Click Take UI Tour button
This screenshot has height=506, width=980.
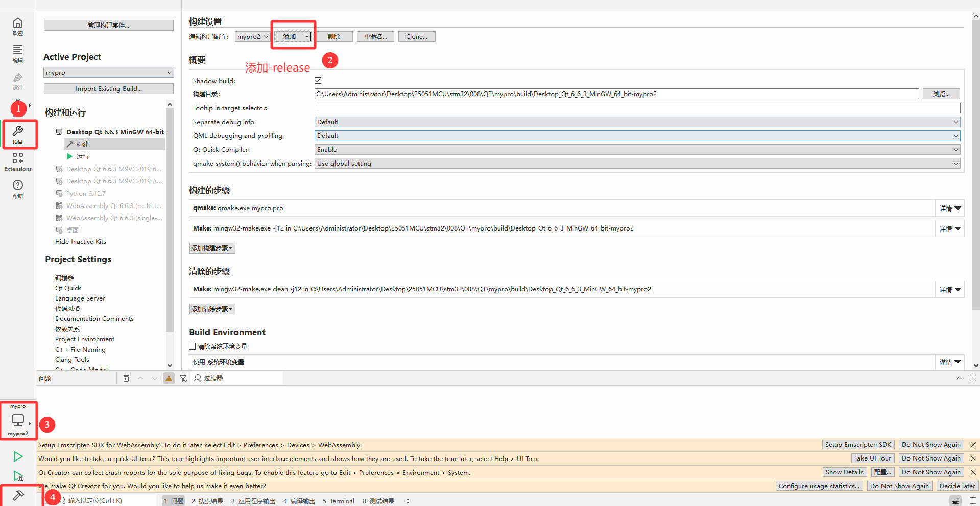[873, 458]
